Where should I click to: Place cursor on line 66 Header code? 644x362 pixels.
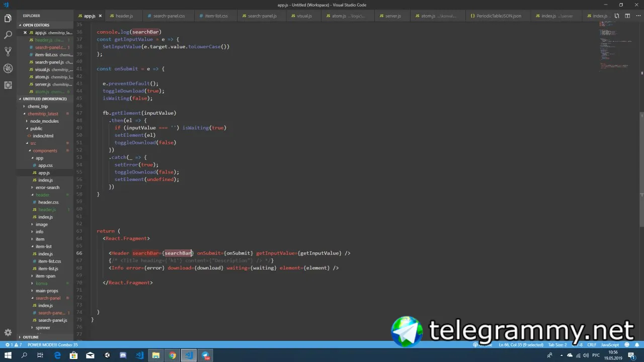click(229, 253)
